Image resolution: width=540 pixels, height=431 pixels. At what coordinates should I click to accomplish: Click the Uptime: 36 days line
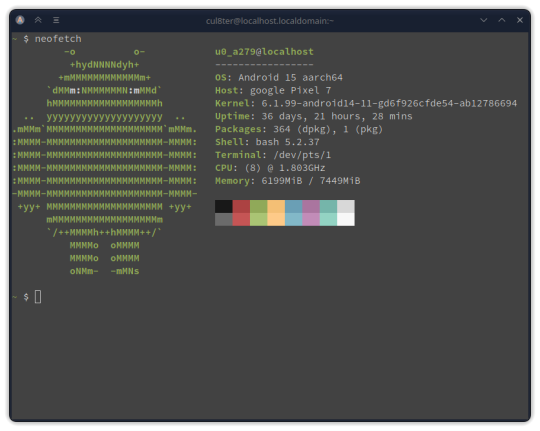coord(314,116)
